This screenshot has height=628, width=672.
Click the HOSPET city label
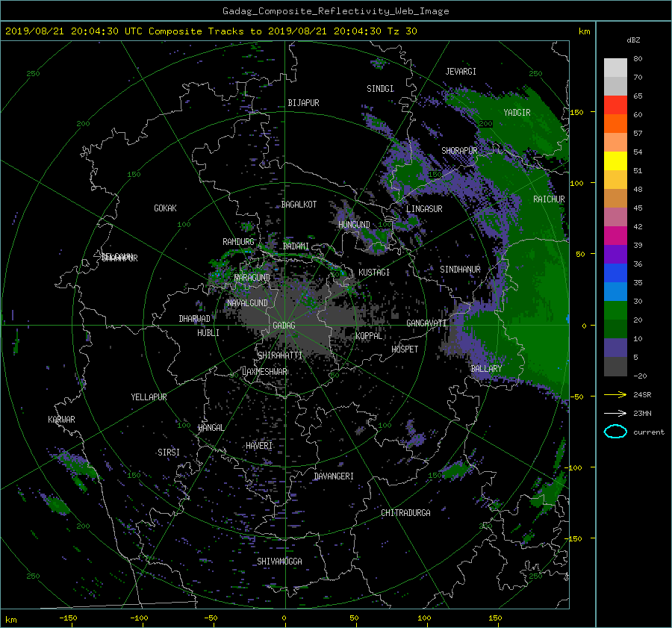(405, 349)
